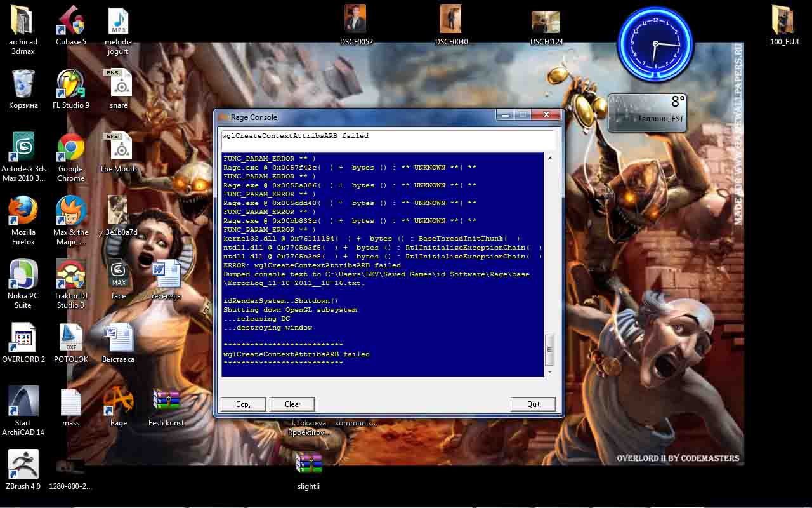Screen dimensions: 812x508
Task: Select the Traktor DJ Studio 3 icon
Action: pos(71,275)
